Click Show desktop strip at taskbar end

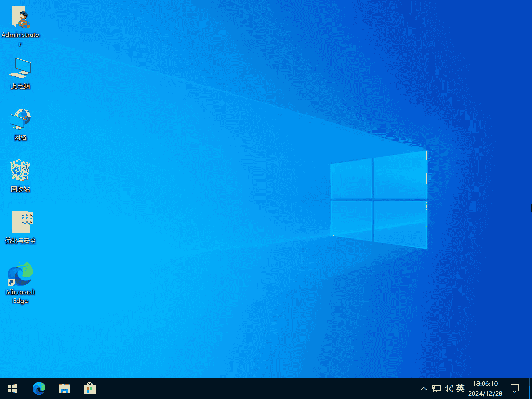coord(530,389)
